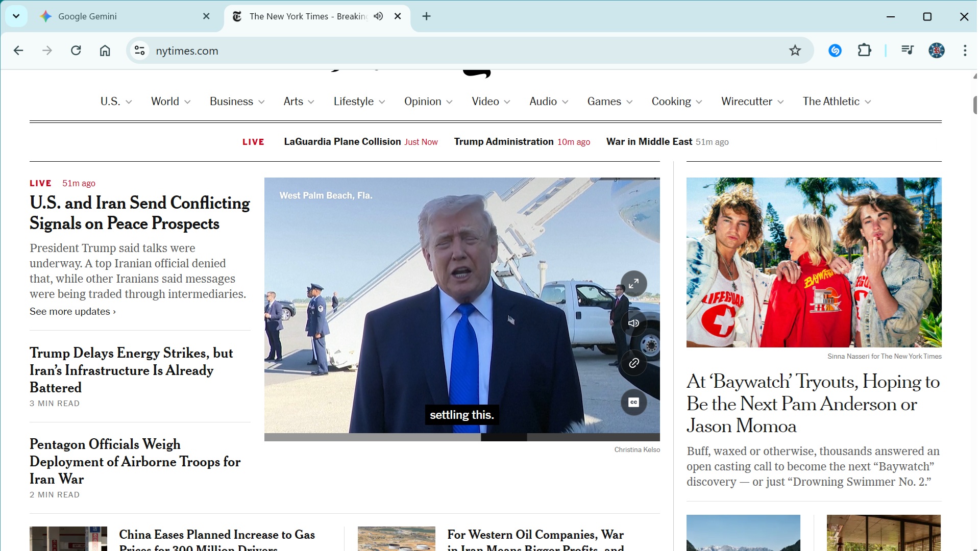This screenshot has width=980, height=551.
Task: Go to the browser home page
Action: pyautogui.click(x=105, y=51)
